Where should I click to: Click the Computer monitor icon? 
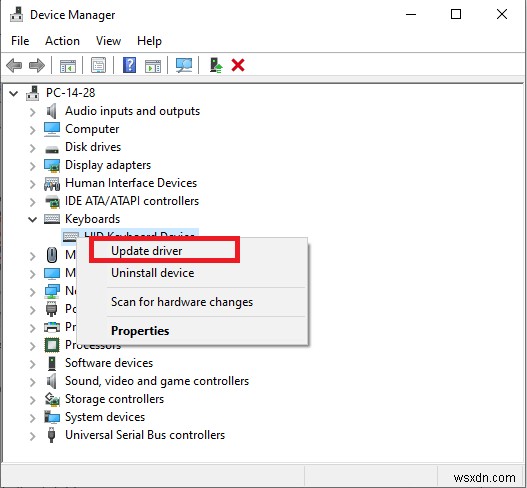click(x=52, y=129)
